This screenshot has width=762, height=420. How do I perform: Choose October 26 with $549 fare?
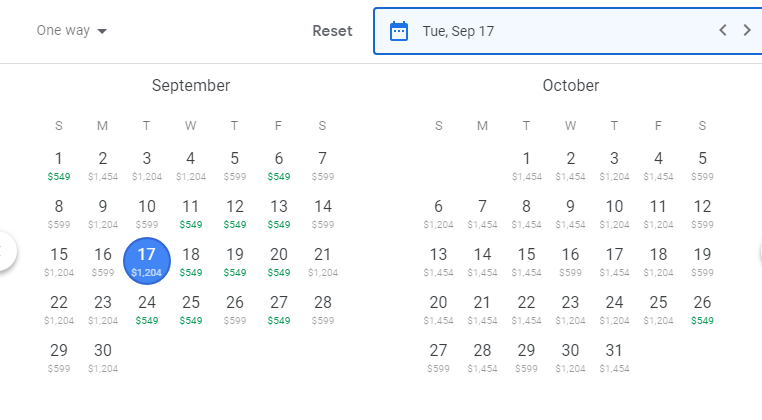[702, 308]
